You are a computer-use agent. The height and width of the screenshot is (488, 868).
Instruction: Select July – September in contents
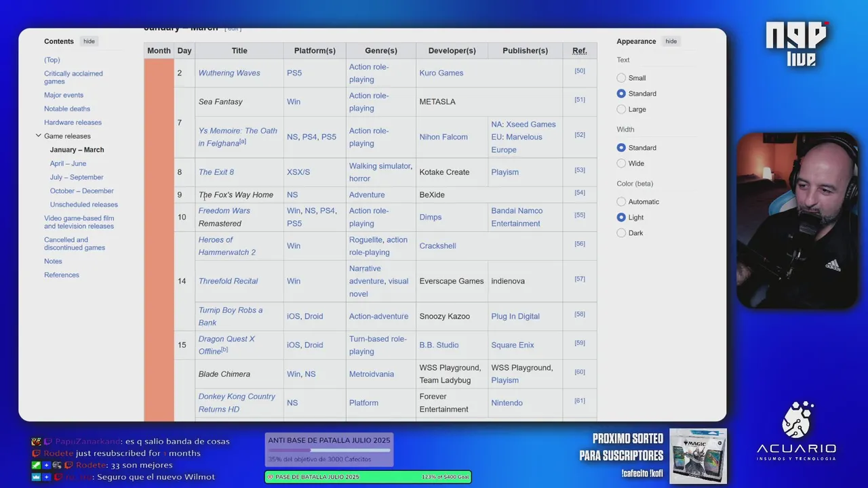[x=77, y=177]
